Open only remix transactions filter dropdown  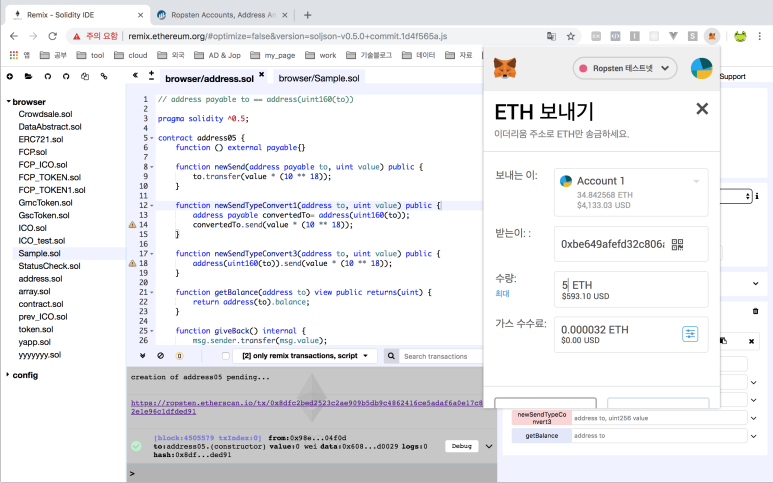coord(304,356)
